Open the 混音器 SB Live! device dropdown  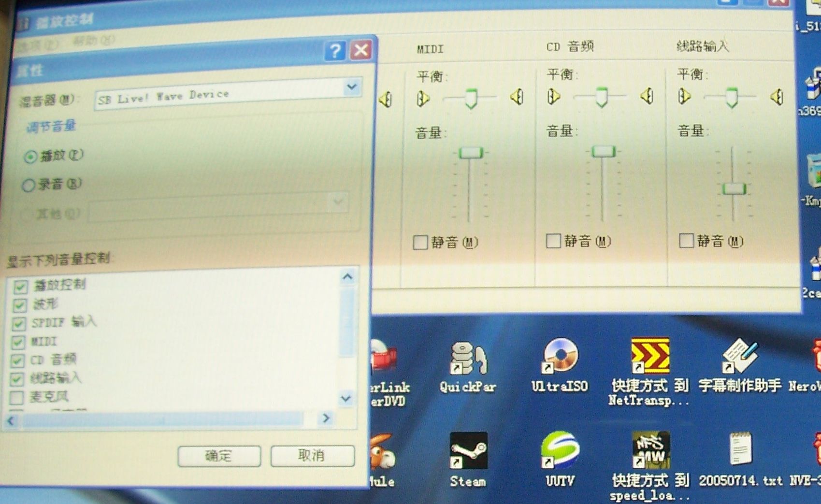(x=352, y=87)
